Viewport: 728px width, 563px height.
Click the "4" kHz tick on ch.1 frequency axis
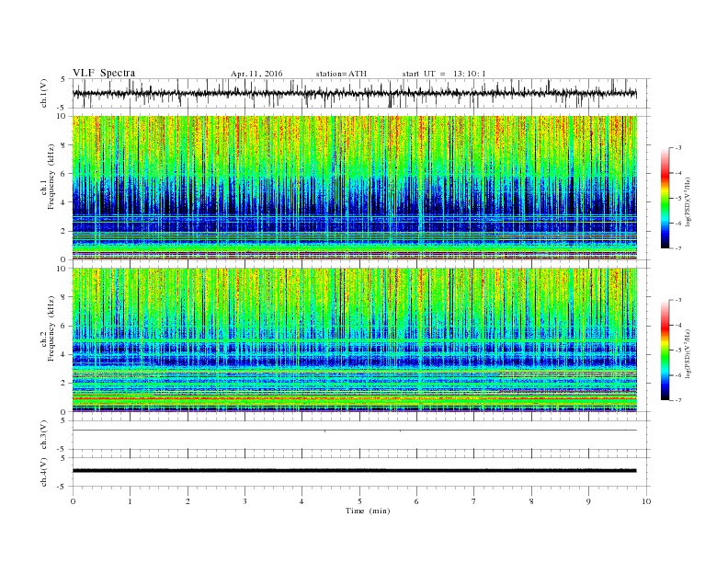click(x=63, y=202)
